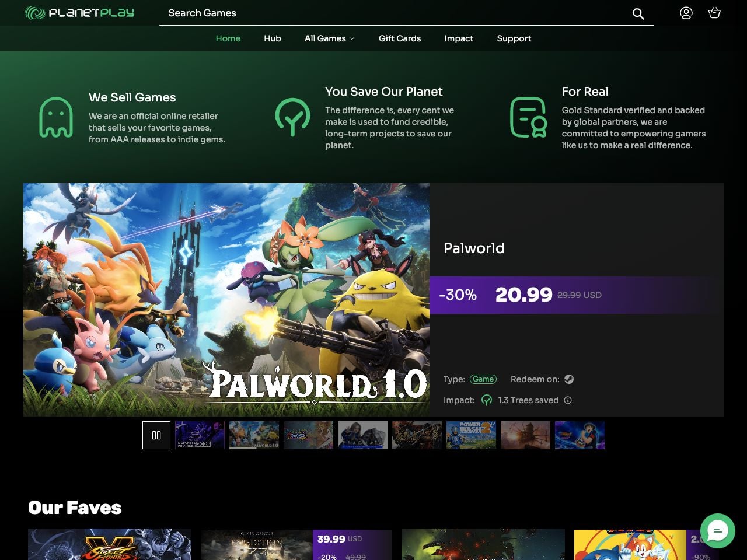
Task: Click the info icon after Trees saved
Action: coord(568,400)
